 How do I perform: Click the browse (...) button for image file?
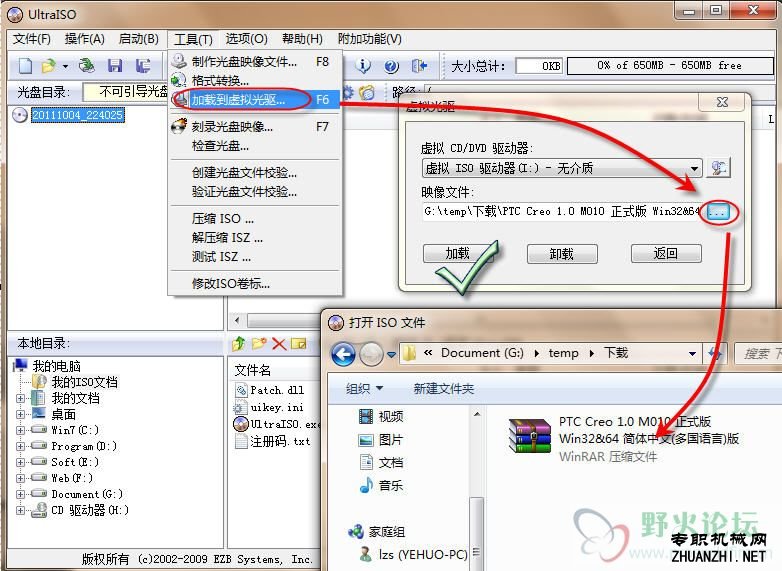[x=718, y=212]
